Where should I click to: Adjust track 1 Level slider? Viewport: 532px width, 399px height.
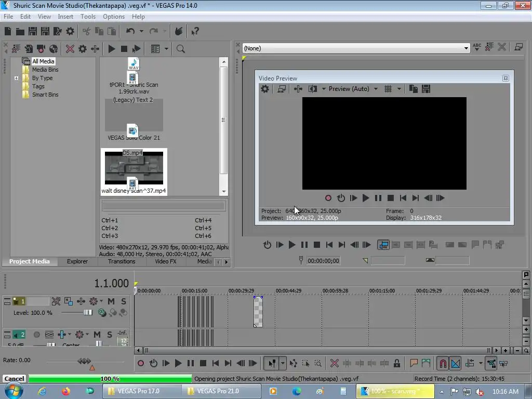coord(87,312)
